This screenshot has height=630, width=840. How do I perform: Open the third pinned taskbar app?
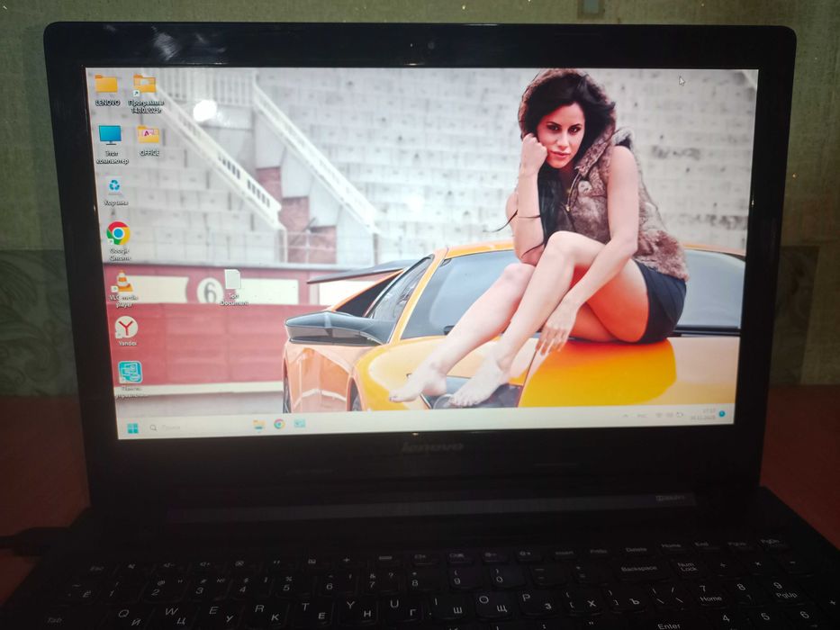(x=300, y=423)
